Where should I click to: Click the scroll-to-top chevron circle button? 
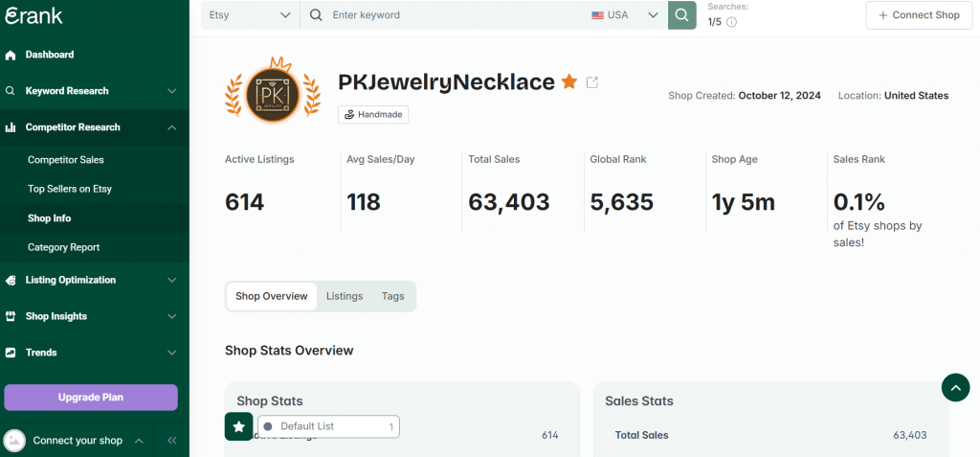pyautogui.click(x=955, y=387)
